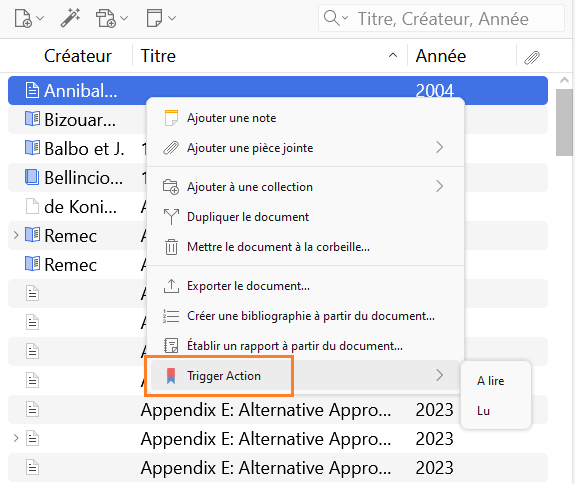
Task: Choose Exporter le document…
Action: pyautogui.click(x=305, y=286)
